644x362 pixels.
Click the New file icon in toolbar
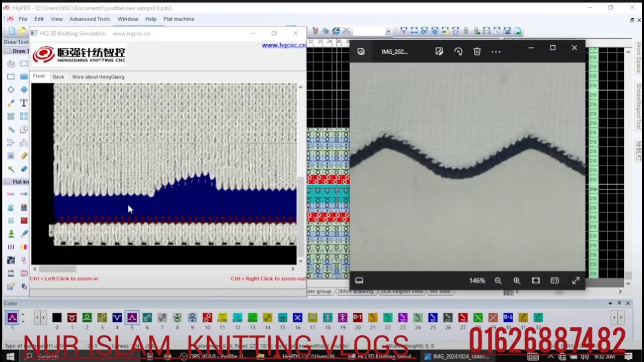12,31
